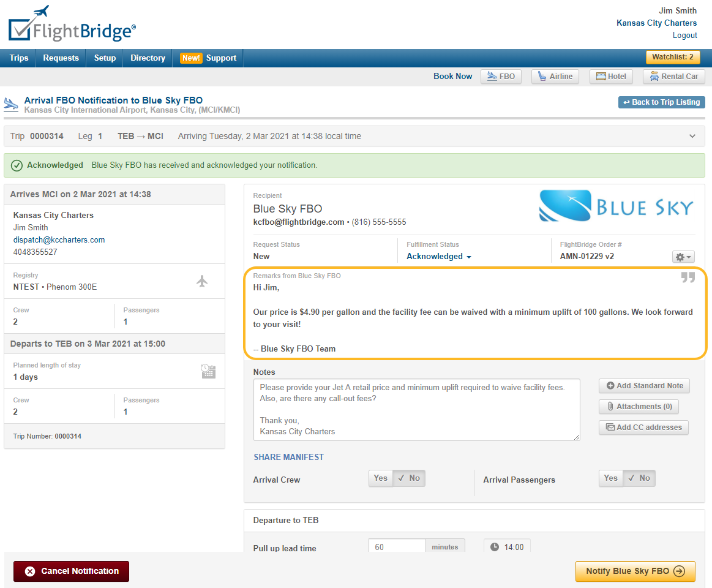Open the order actions gear icon
Viewport: 712px width, 588px height.
tap(683, 257)
